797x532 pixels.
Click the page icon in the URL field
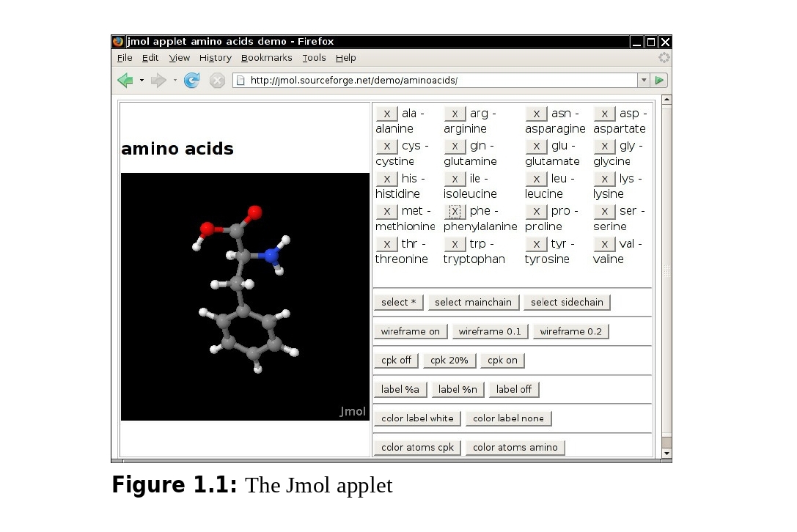[x=240, y=81]
